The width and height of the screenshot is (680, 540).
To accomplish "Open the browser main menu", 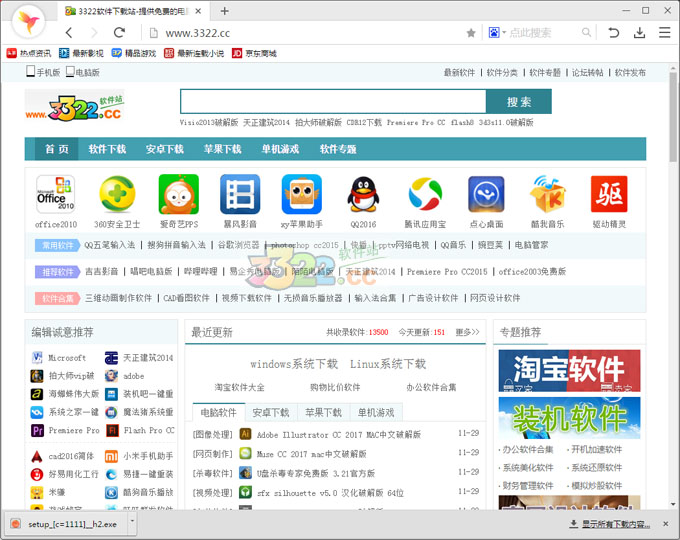I will (x=664, y=33).
